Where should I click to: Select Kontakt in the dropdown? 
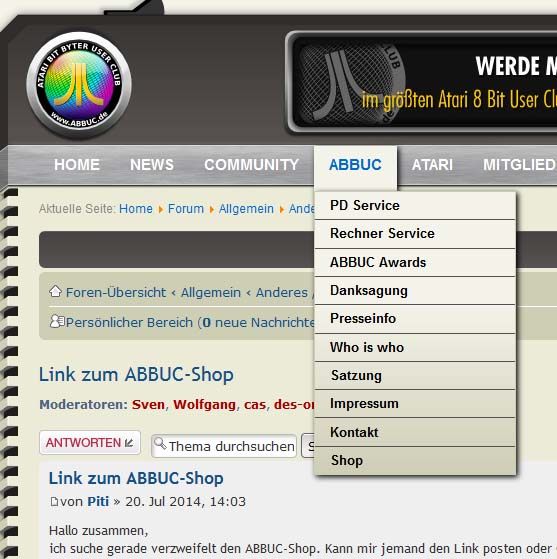click(415, 432)
